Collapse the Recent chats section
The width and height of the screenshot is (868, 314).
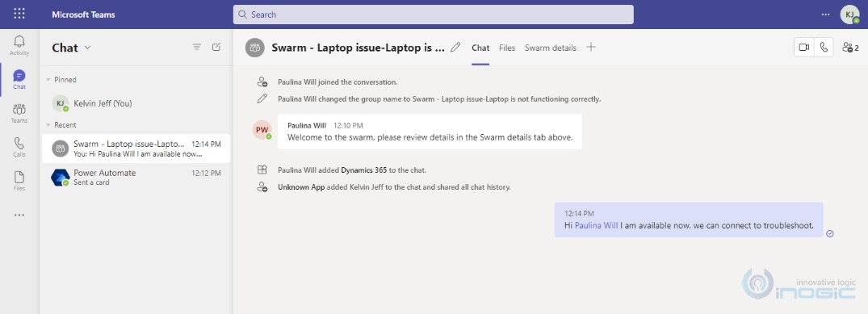(x=48, y=125)
